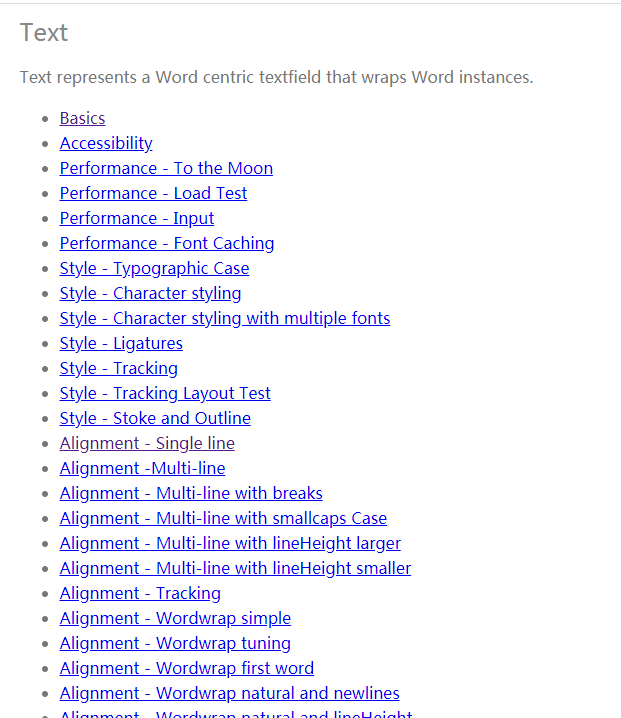The width and height of the screenshot is (621, 718).
Task: Open Style - Tracking Layout Test
Action: click(x=165, y=393)
